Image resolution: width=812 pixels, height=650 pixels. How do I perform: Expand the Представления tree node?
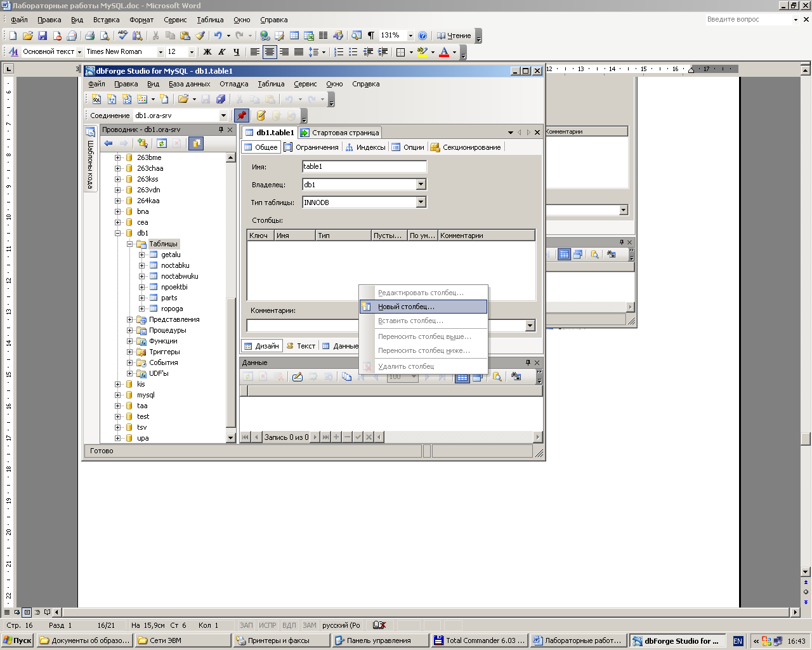coord(129,320)
